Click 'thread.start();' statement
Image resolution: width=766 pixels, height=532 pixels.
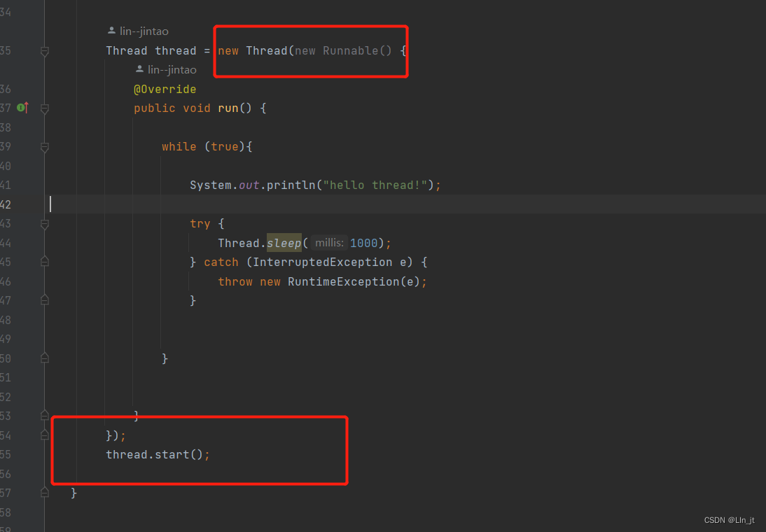point(158,455)
